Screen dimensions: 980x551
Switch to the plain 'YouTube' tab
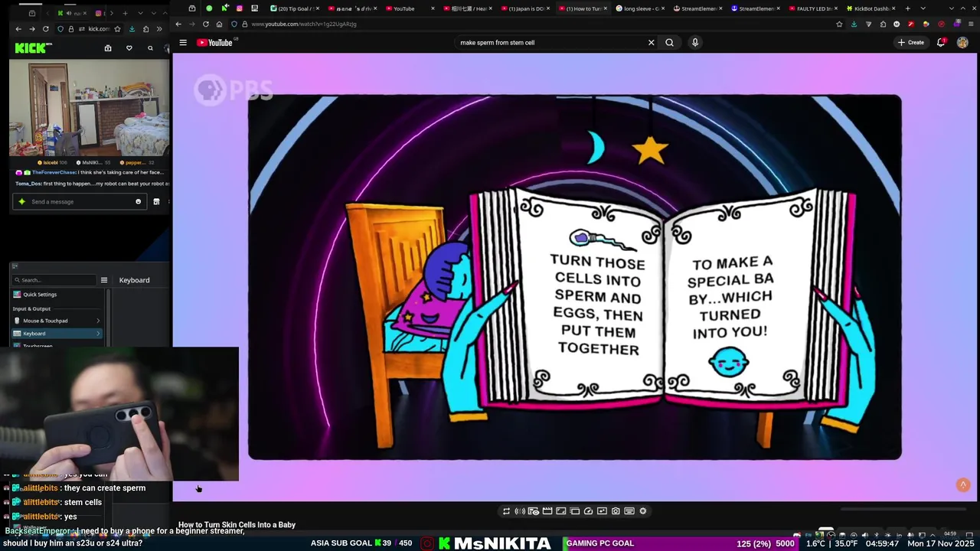click(410, 8)
